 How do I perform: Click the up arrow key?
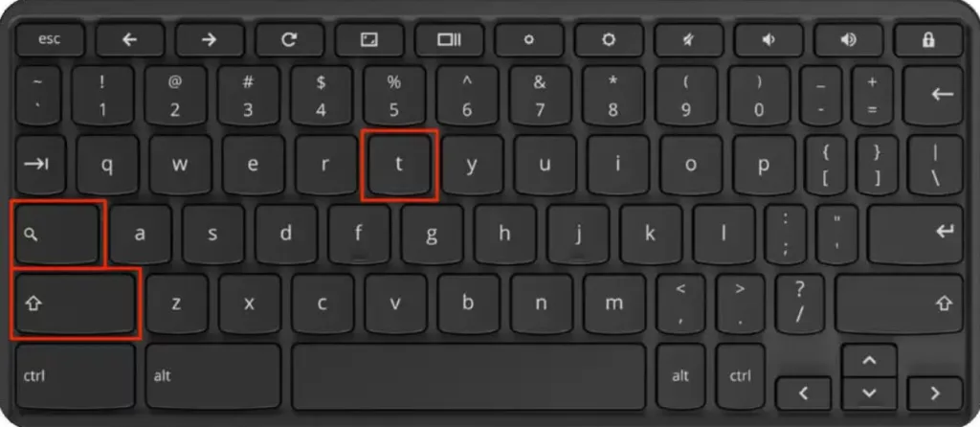click(869, 360)
